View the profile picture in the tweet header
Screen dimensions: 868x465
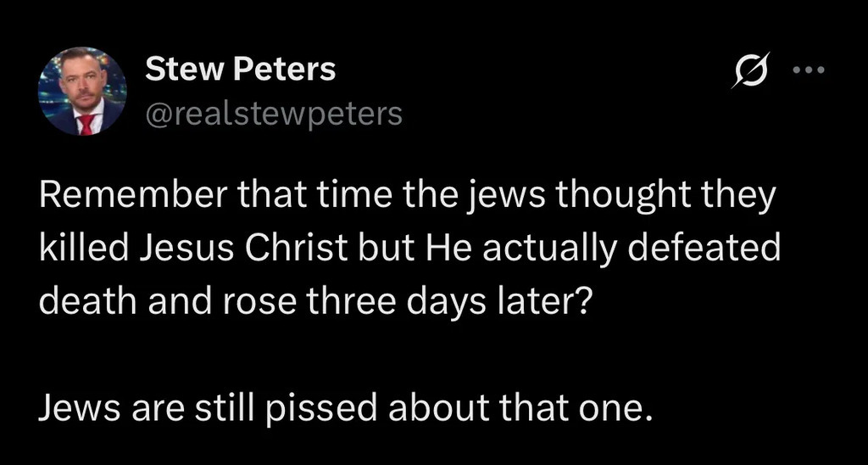(x=82, y=91)
